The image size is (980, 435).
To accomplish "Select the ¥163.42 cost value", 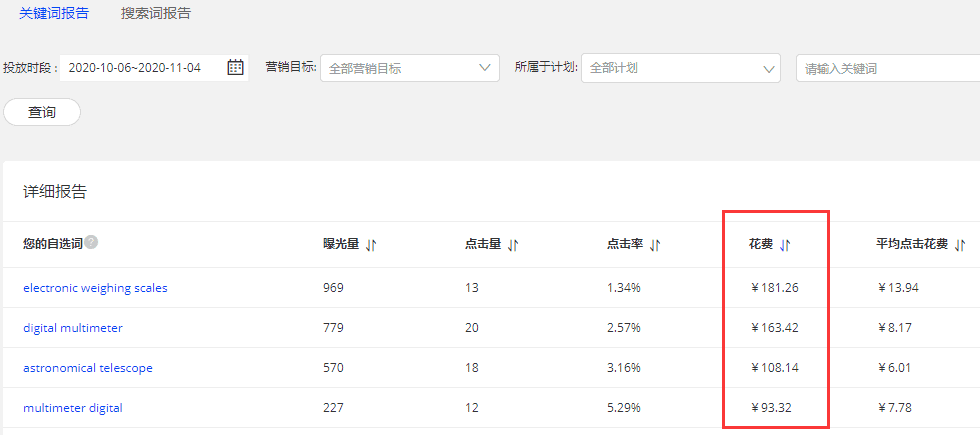I will coord(774,328).
